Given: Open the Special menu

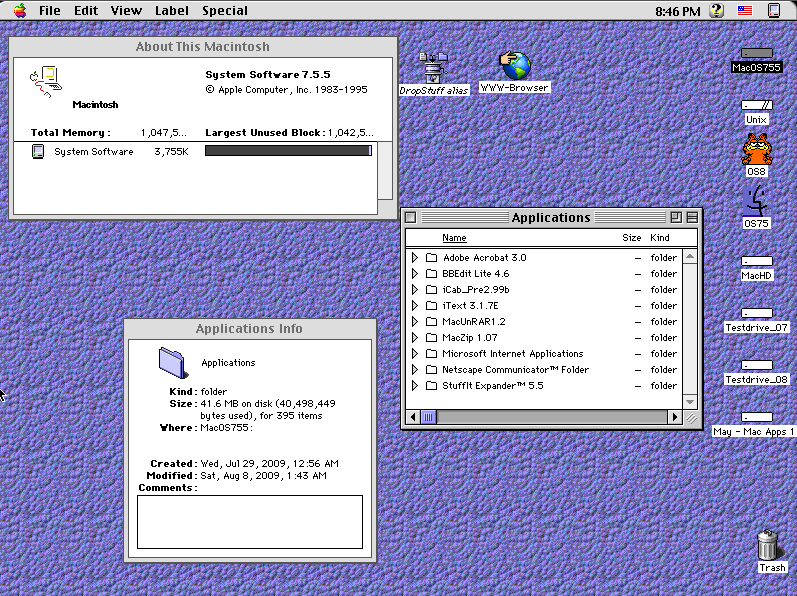Looking at the screenshot, I should click(x=225, y=11).
